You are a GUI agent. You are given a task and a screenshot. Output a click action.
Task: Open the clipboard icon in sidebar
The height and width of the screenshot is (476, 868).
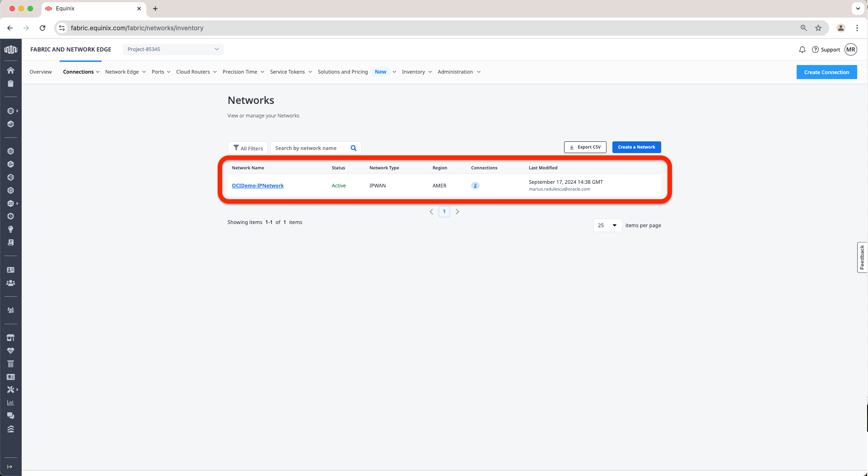(10, 84)
